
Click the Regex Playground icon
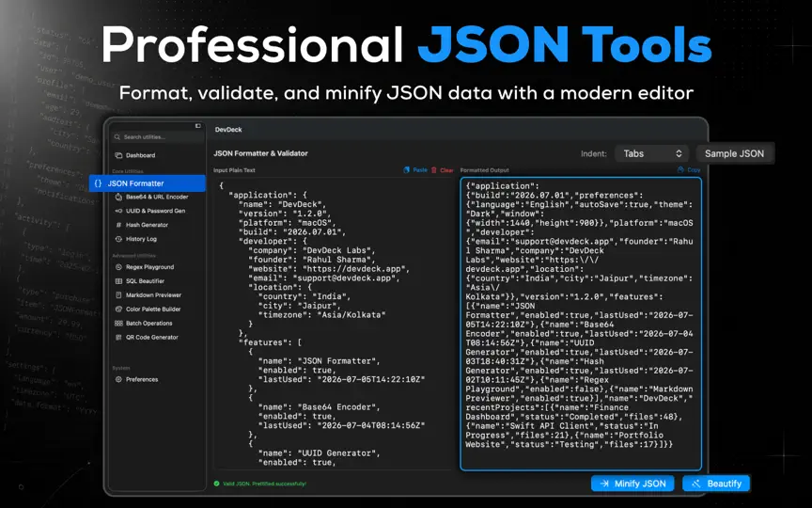[x=118, y=267]
